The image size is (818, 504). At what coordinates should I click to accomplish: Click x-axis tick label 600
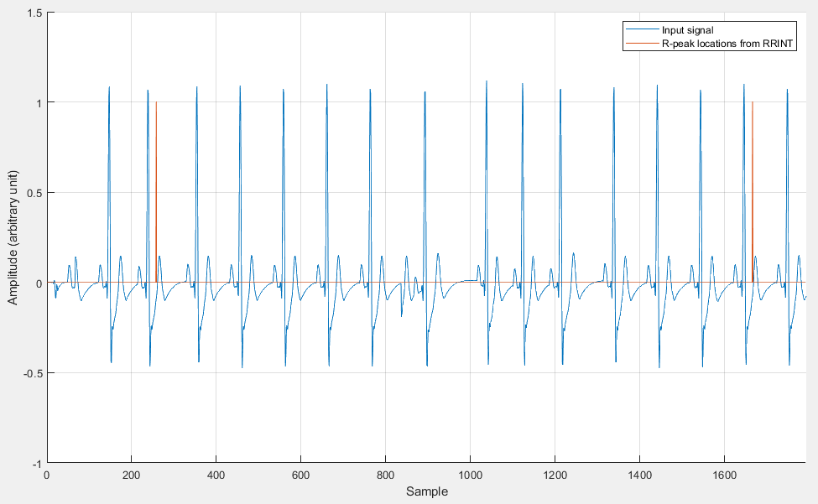300,475
